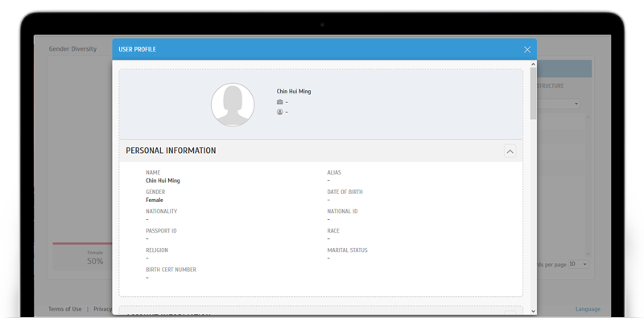Click the person icon below the briefcase

[279, 112]
